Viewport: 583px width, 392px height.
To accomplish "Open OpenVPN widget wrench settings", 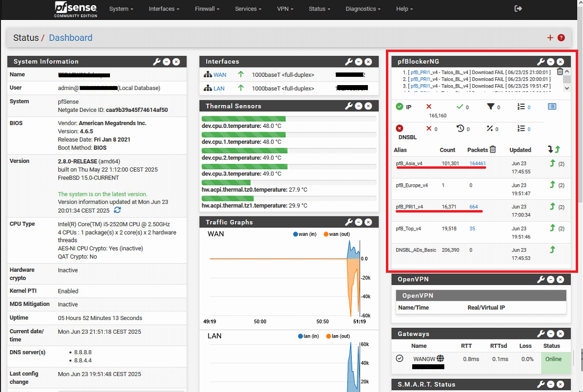I will [541, 280].
